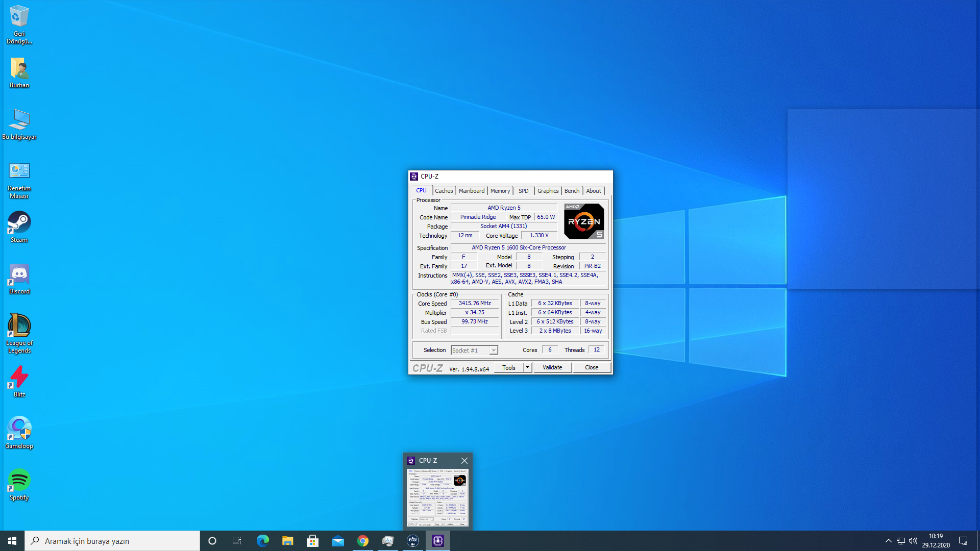Click the Threads value 12
Viewport: 980px width, 551px height.
coord(597,349)
